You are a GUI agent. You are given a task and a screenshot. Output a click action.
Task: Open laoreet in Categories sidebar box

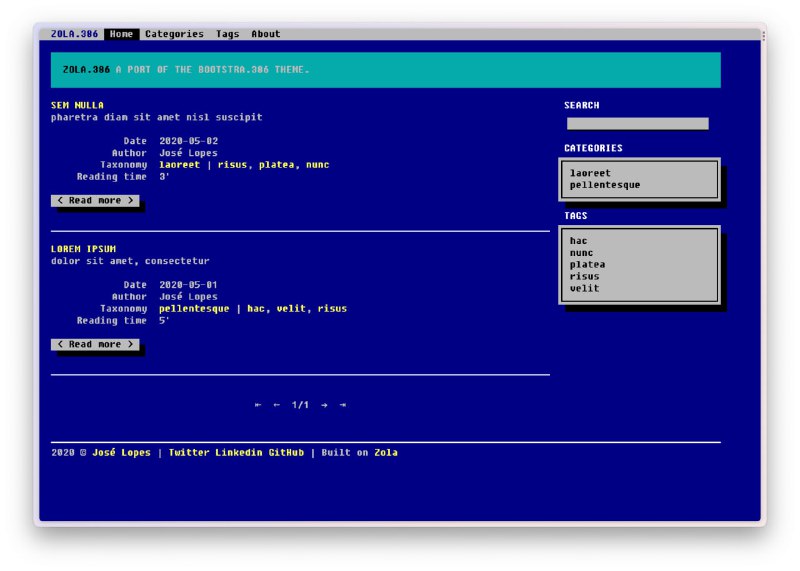pyautogui.click(x=590, y=173)
